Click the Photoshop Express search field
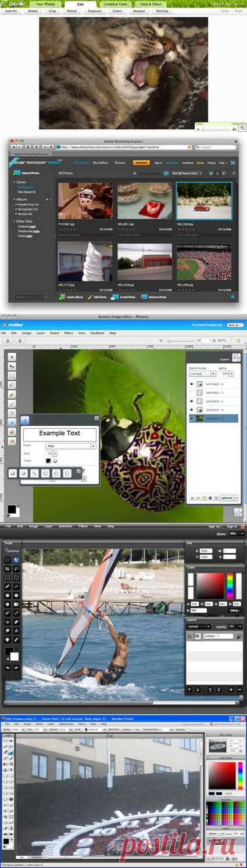The height and width of the screenshot is (868, 247). pos(29,297)
